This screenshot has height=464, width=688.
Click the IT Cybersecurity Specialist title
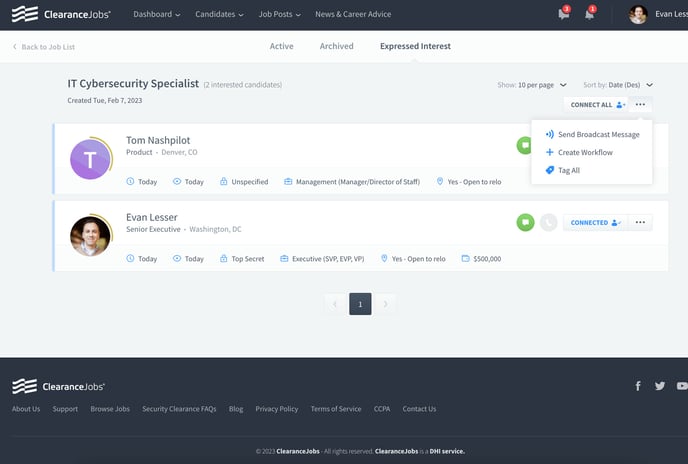pyautogui.click(x=133, y=83)
